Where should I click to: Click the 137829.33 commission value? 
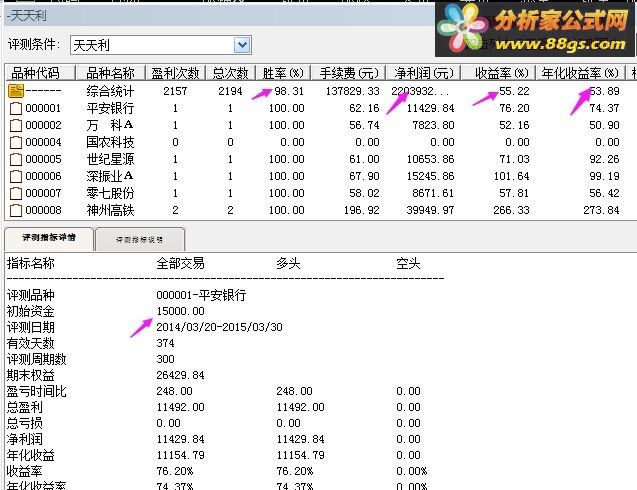(352, 91)
